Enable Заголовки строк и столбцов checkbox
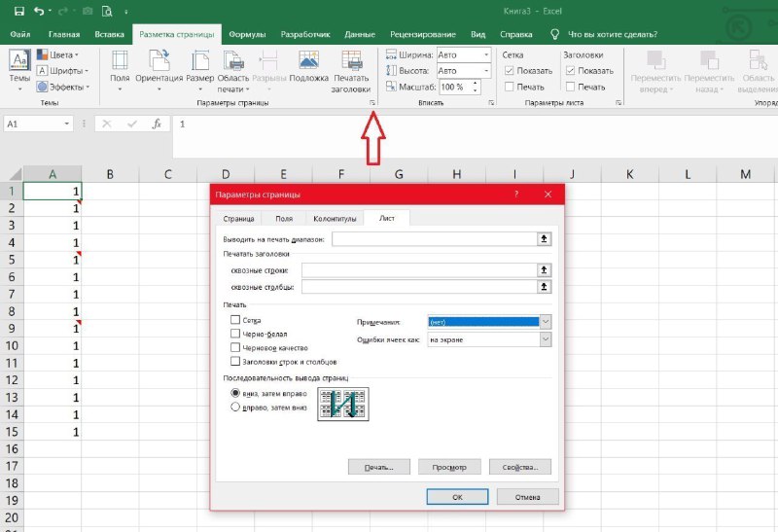Screen dimensions: 778x532 (x=235, y=361)
